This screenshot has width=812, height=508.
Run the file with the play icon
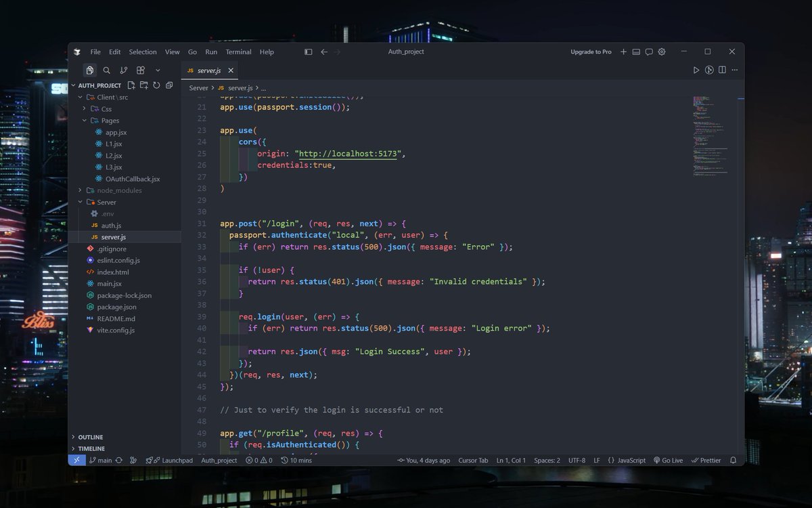coord(696,70)
